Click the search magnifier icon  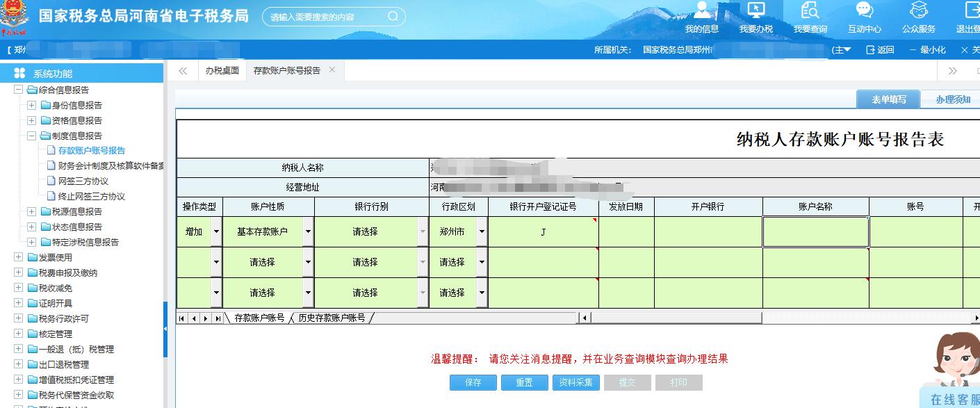[392, 15]
